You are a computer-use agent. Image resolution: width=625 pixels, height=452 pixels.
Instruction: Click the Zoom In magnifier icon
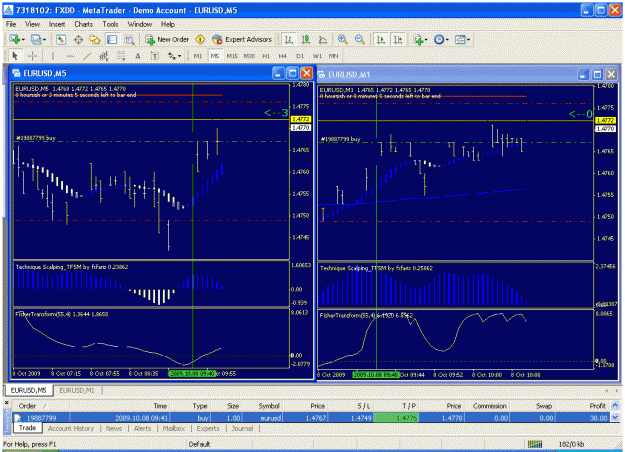[342, 39]
